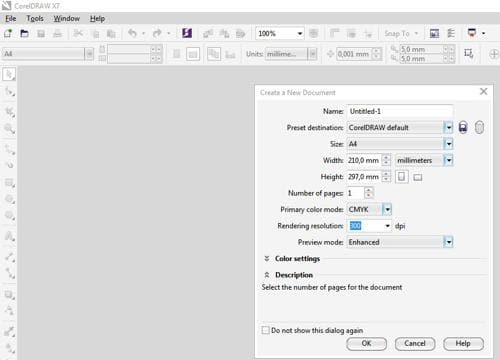Choose the portrait orientation icon

coord(402,177)
